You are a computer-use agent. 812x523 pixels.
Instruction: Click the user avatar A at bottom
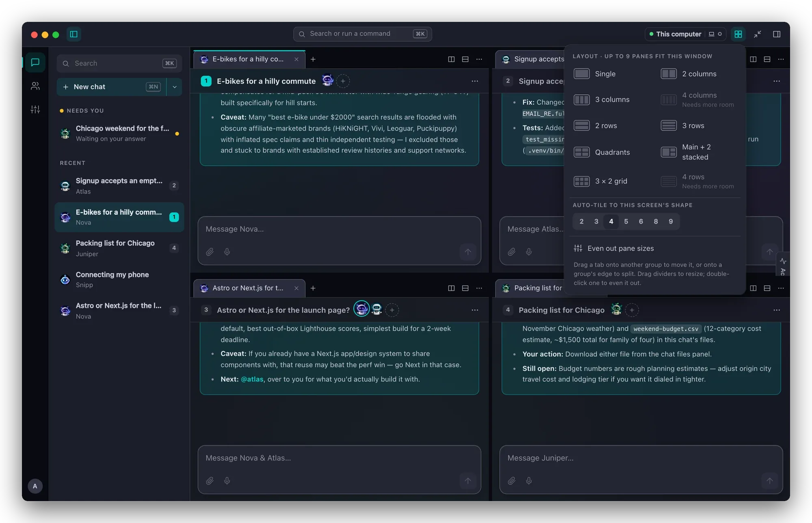tap(35, 486)
